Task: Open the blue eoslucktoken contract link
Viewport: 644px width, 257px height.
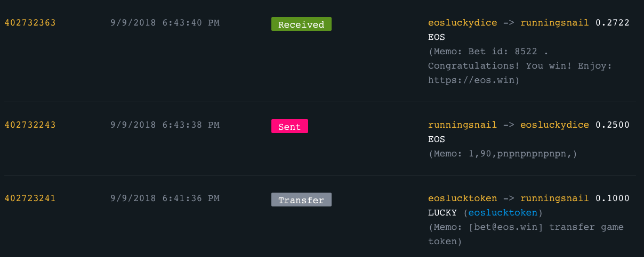Action: 503,213
